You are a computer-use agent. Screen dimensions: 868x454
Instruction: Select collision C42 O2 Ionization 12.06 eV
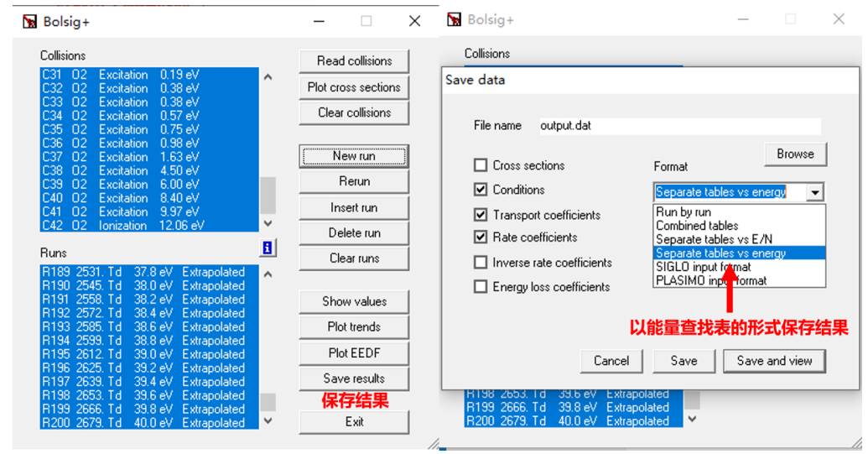tap(149, 226)
